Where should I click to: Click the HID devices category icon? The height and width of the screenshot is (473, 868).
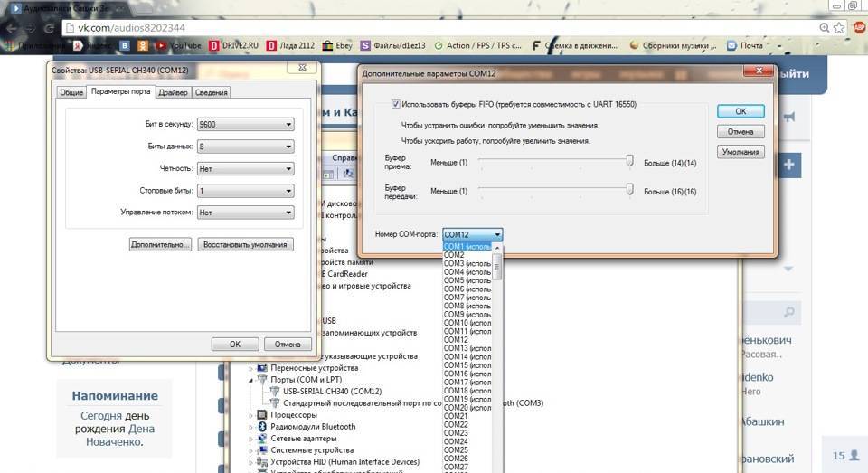[x=262, y=461]
